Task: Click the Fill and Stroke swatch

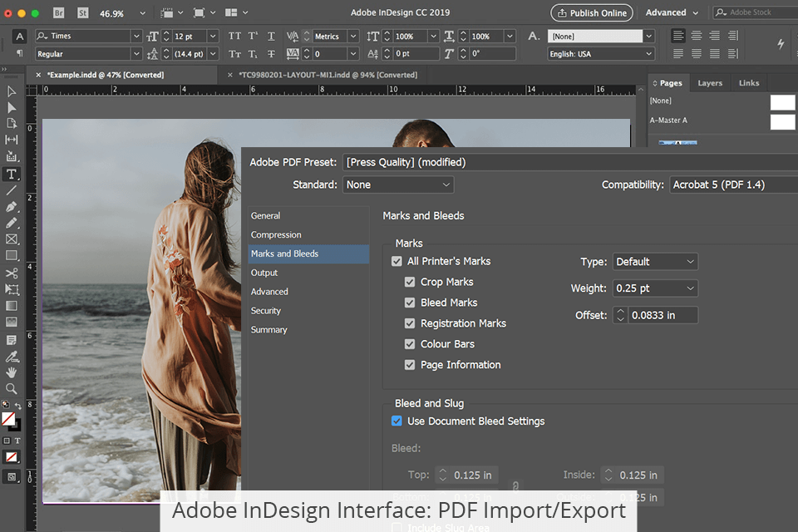Action: 10,421
